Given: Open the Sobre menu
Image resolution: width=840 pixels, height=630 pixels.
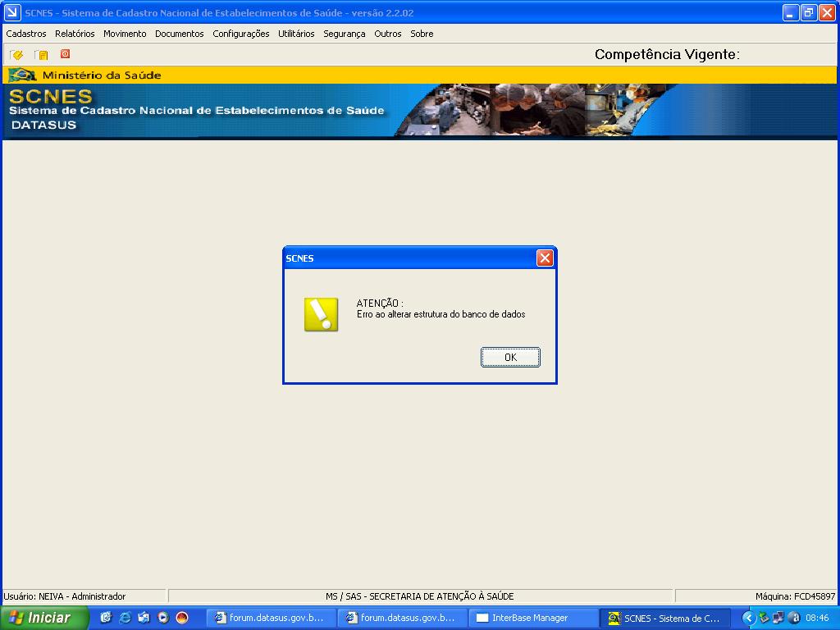Looking at the screenshot, I should (422, 33).
